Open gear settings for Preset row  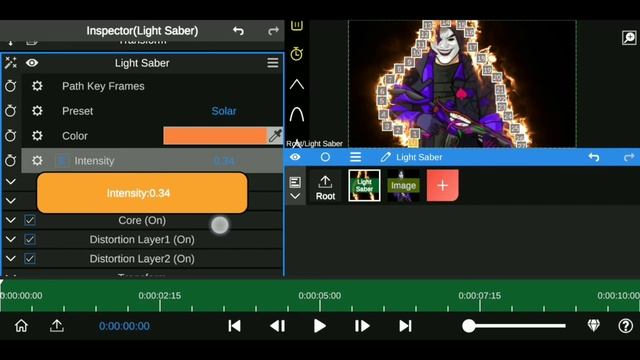click(x=37, y=111)
